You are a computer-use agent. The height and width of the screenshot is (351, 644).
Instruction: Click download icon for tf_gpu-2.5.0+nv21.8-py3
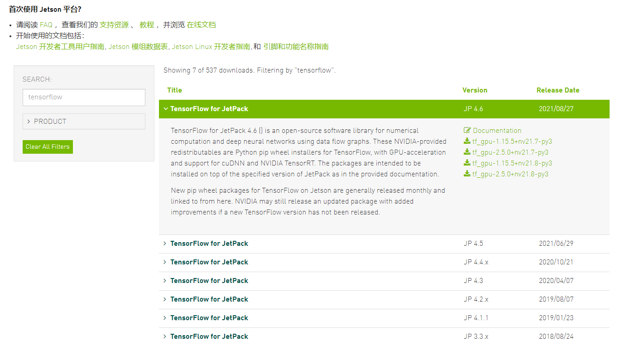pos(467,174)
